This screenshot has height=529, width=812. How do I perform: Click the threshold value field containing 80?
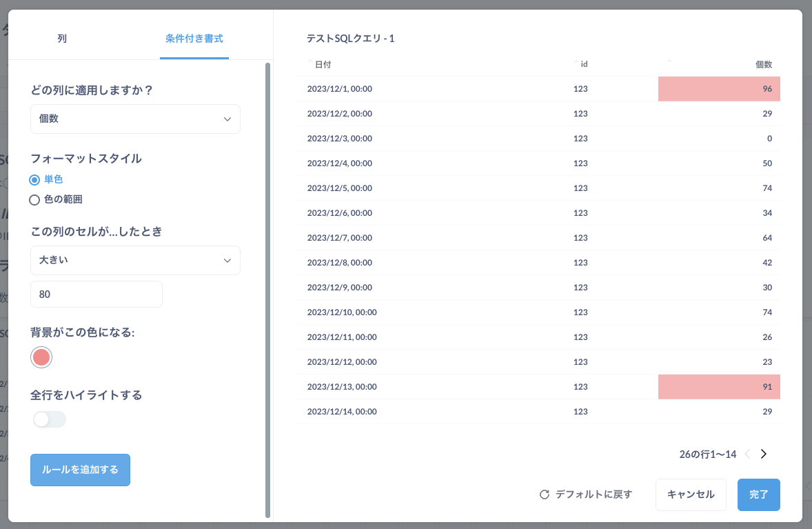pyautogui.click(x=96, y=294)
